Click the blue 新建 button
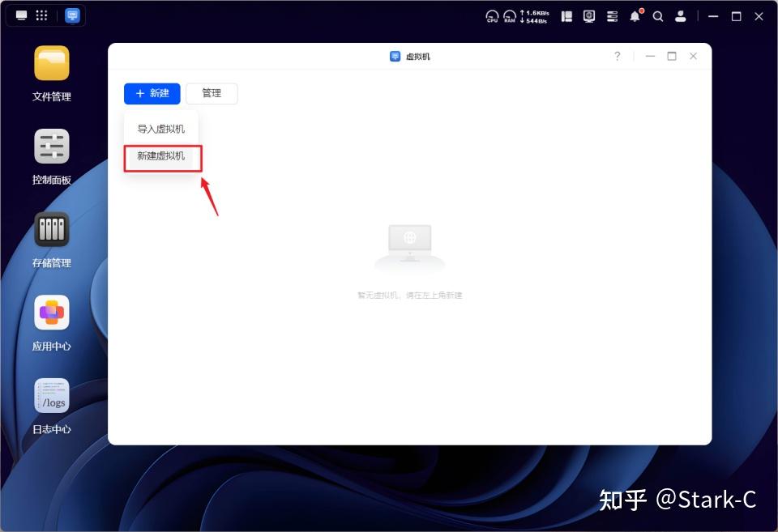This screenshot has width=778, height=532. (x=152, y=93)
